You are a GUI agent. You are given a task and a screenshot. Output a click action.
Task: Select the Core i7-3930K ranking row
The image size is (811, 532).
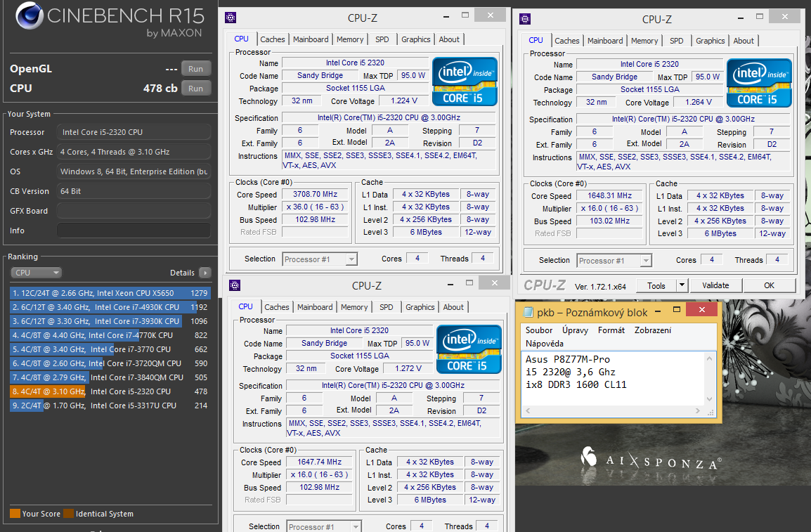click(110, 321)
